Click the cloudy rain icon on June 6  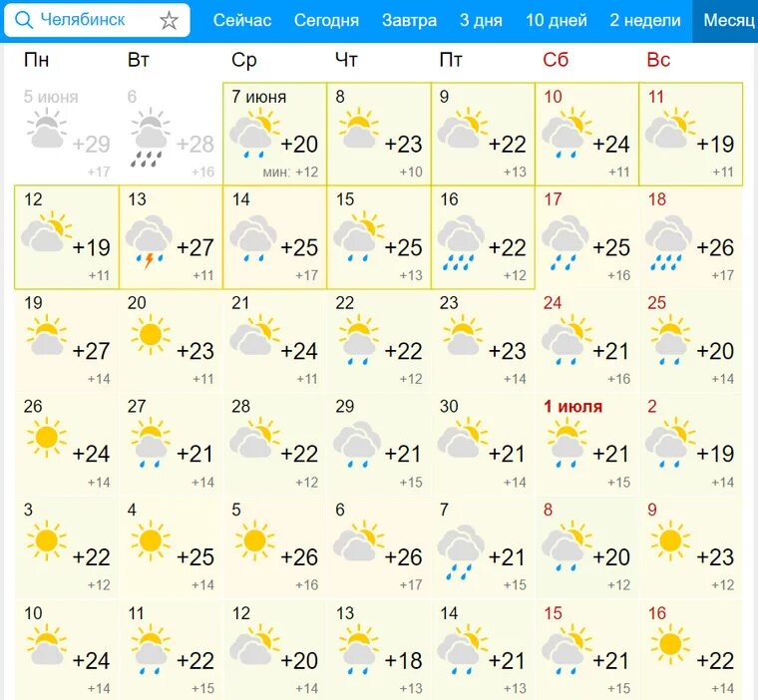(x=150, y=139)
